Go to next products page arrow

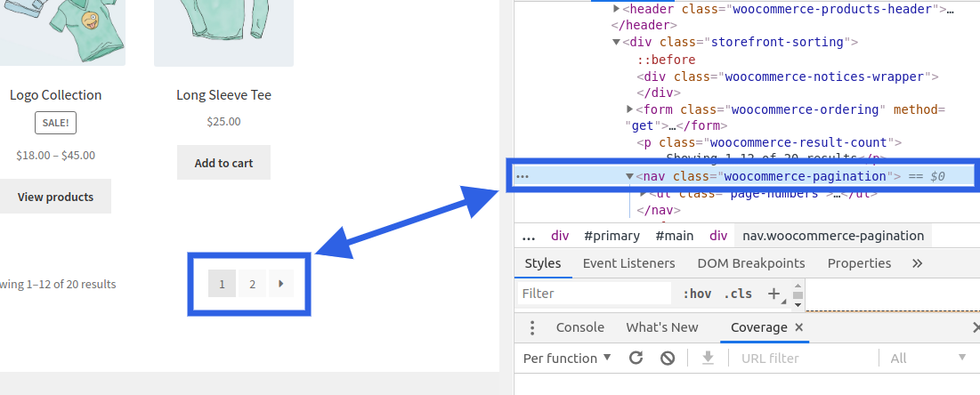click(280, 284)
